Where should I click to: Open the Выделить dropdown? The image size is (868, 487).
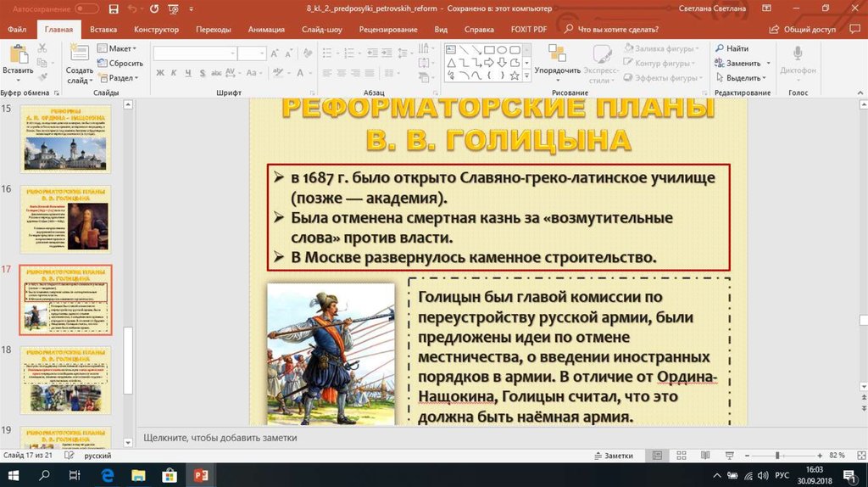[x=743, y=78]
